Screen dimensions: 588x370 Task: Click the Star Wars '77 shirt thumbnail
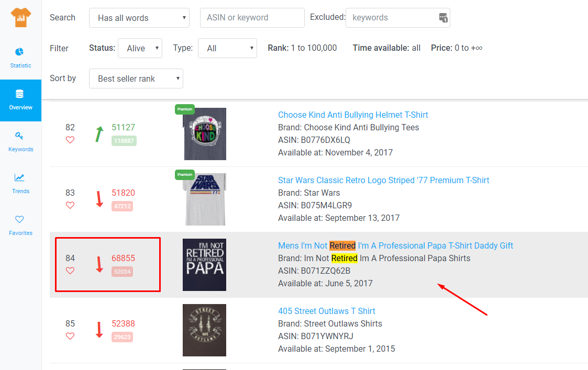[205, 199]
